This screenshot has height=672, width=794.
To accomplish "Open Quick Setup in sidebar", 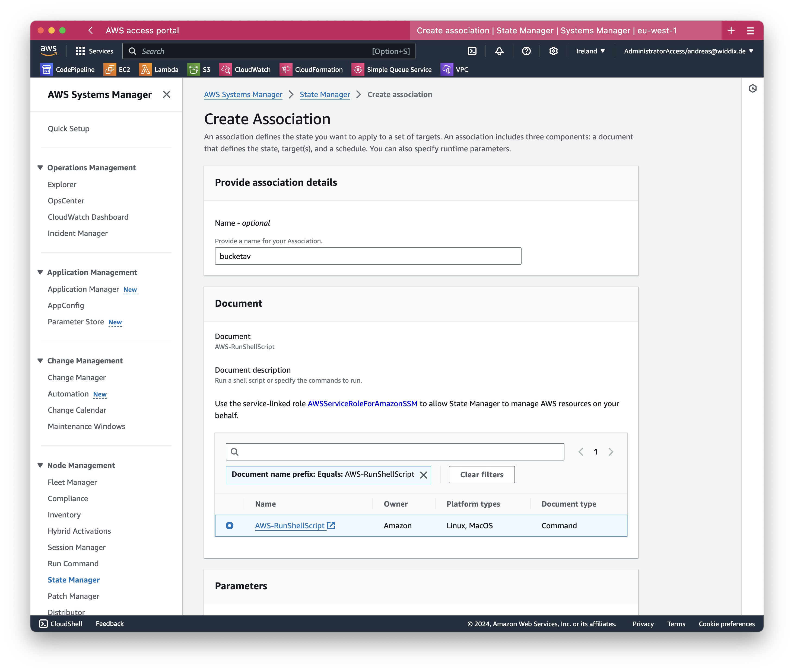I will pyautogui.click(x=69, y=128).
